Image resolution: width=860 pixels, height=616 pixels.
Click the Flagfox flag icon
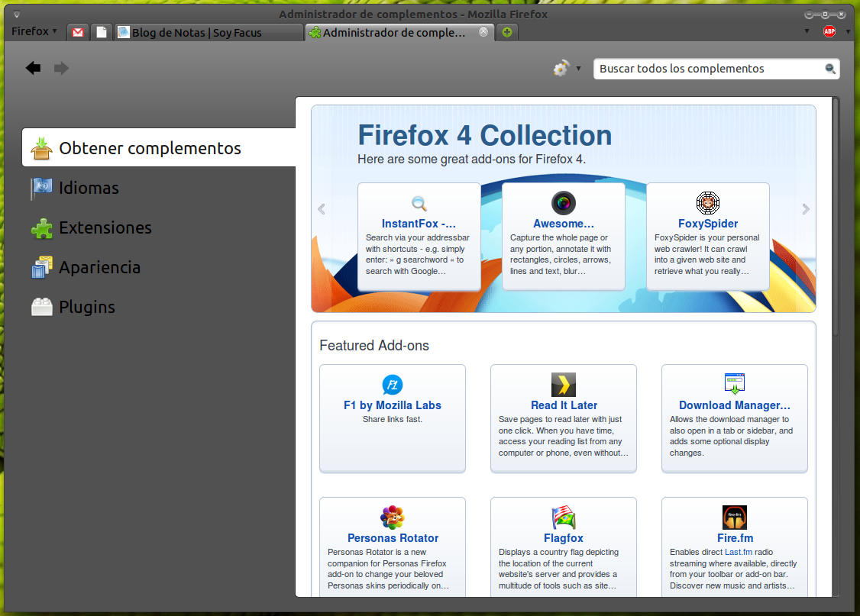coord(563,517)
